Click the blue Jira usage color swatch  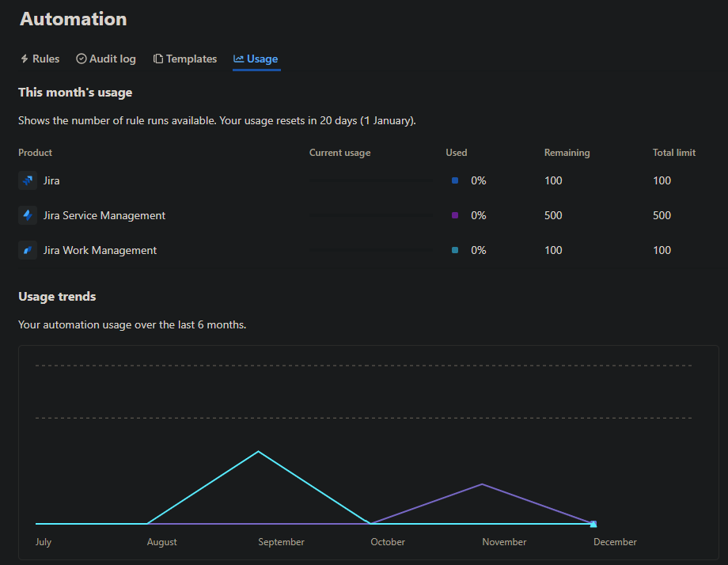pyautogui.click(x=455, y=180)
